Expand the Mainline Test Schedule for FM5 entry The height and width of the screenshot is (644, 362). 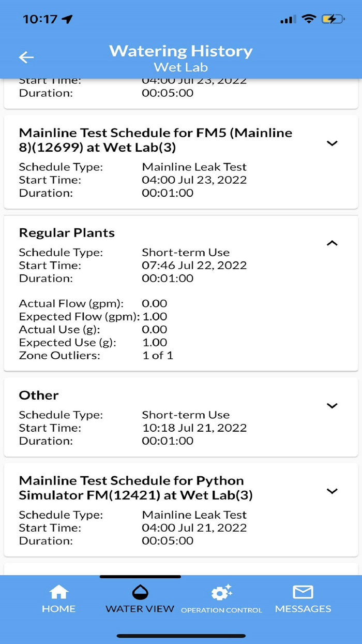pyautogui.click(x=332, y=143)
